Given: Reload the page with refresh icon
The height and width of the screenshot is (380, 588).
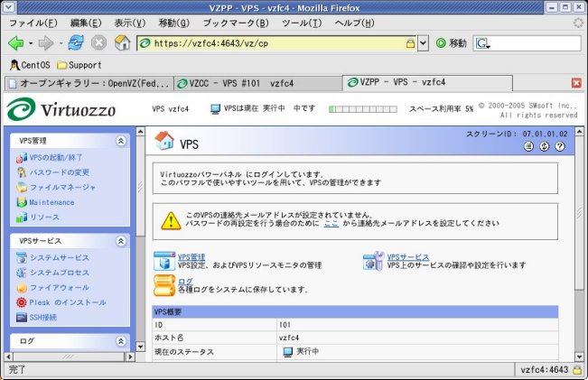Looking at the screenshot, I should [x=76, y=42].
